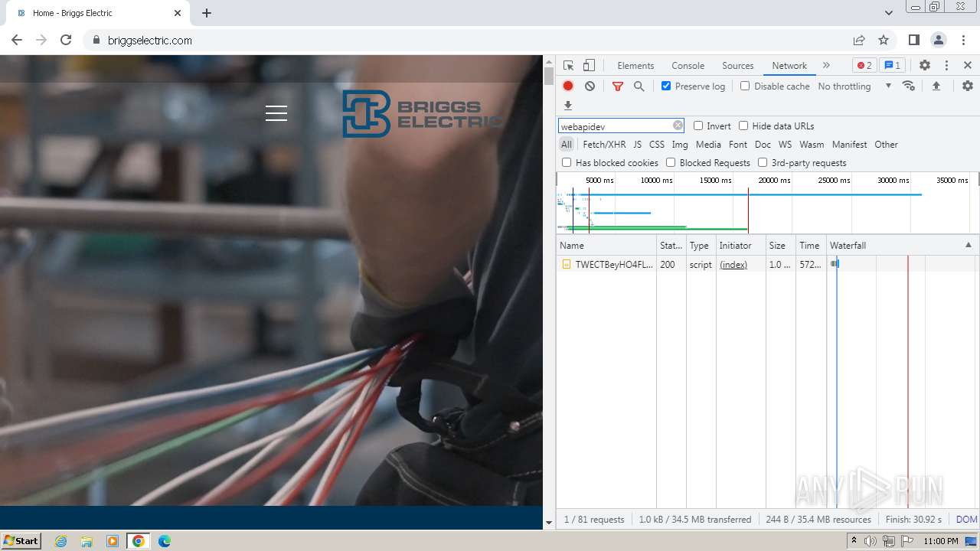980x551 pixels.
Task: Enable the Disable cache checkbox
Action: coord(745,86)
